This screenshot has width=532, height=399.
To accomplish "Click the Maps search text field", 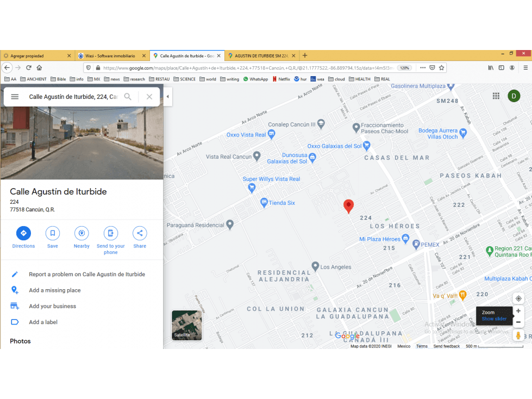I will 73,97.
